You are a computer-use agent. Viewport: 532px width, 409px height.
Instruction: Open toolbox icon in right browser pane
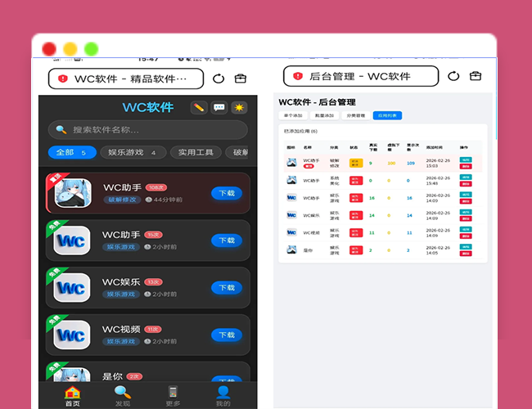[x=476, y=76]
